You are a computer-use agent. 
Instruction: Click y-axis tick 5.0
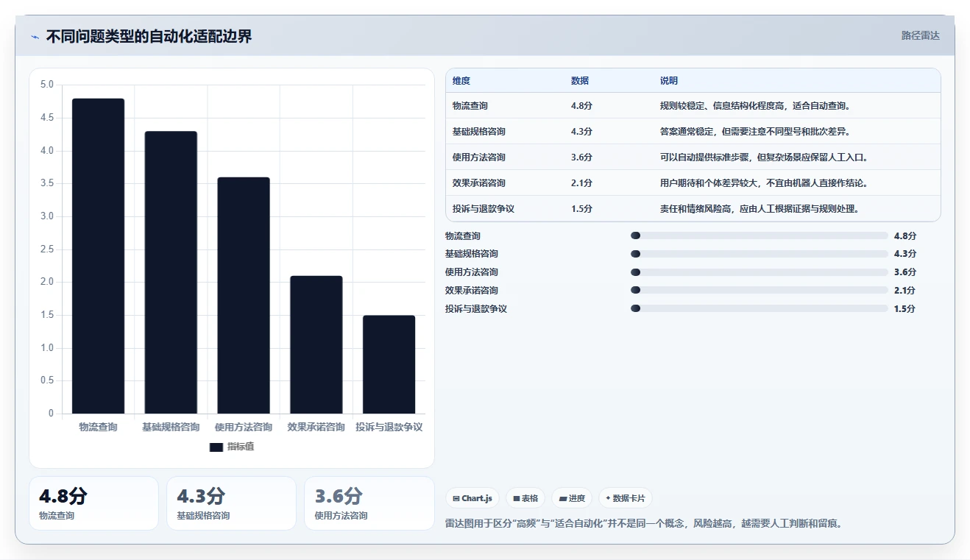click(46, 85)
